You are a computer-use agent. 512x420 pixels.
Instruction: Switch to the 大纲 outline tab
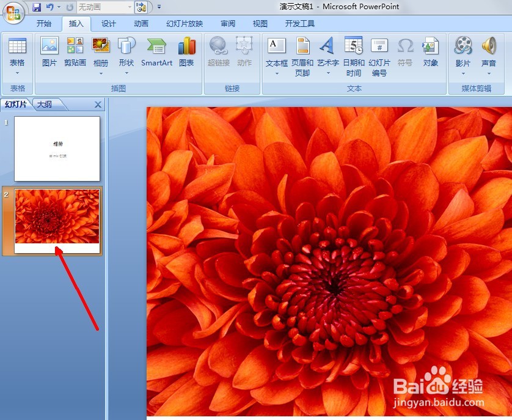pyautogui.click(x=45, y=105)
